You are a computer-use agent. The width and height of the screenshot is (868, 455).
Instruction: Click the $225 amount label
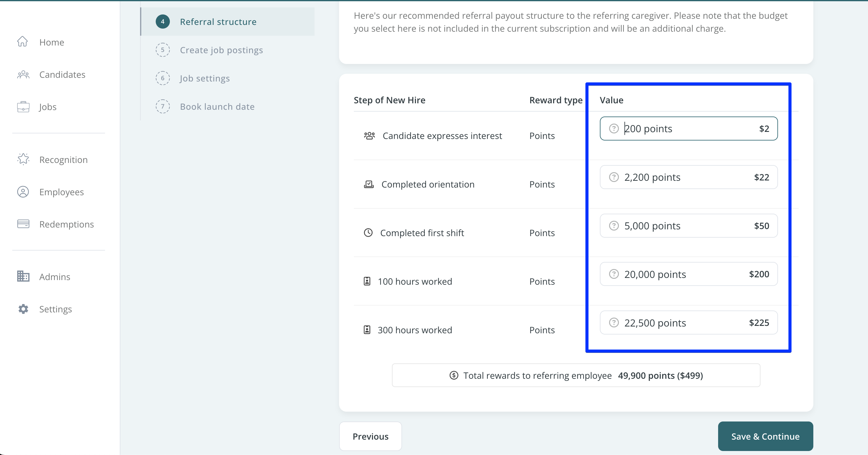759,322
